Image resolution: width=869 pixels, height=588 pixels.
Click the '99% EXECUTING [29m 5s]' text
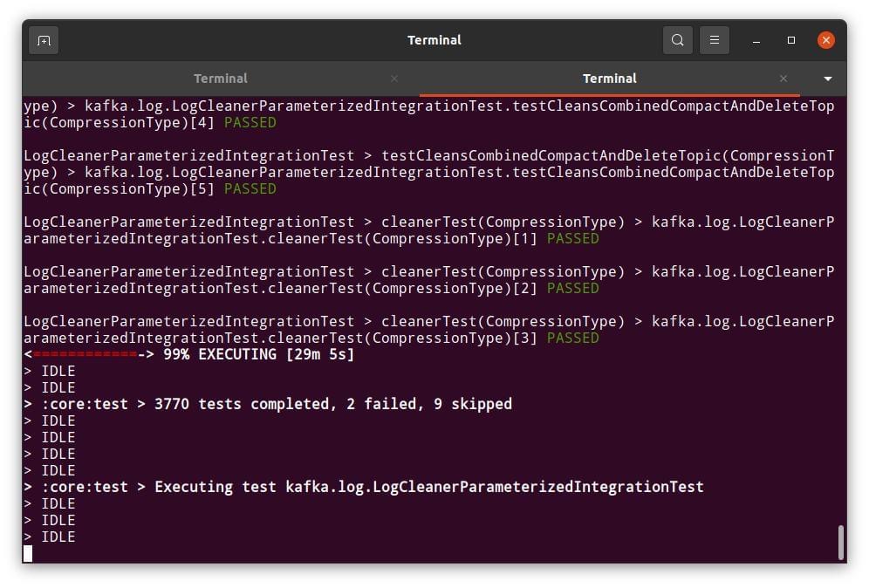tap(258, 355)
